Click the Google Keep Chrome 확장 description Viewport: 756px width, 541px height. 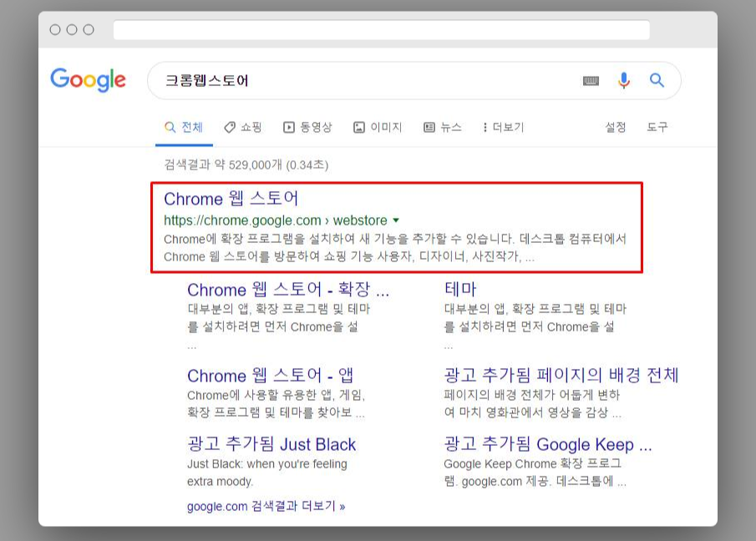pos(535,473)
